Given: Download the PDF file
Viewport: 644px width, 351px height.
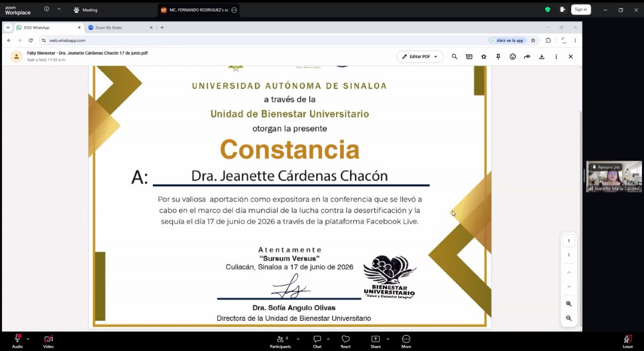Looking at the screenshot, I should 541,57.
